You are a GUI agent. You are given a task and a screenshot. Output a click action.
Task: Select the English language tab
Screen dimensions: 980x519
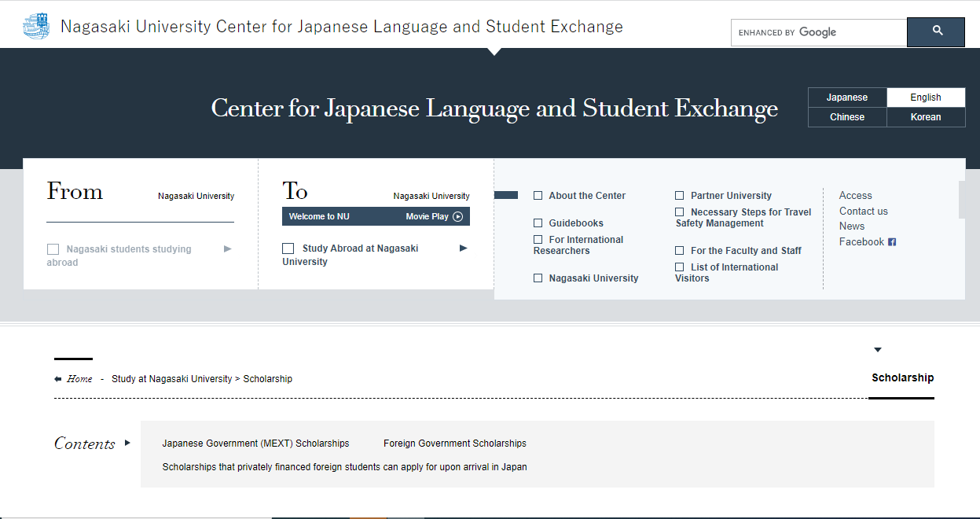tap(926, 98)
